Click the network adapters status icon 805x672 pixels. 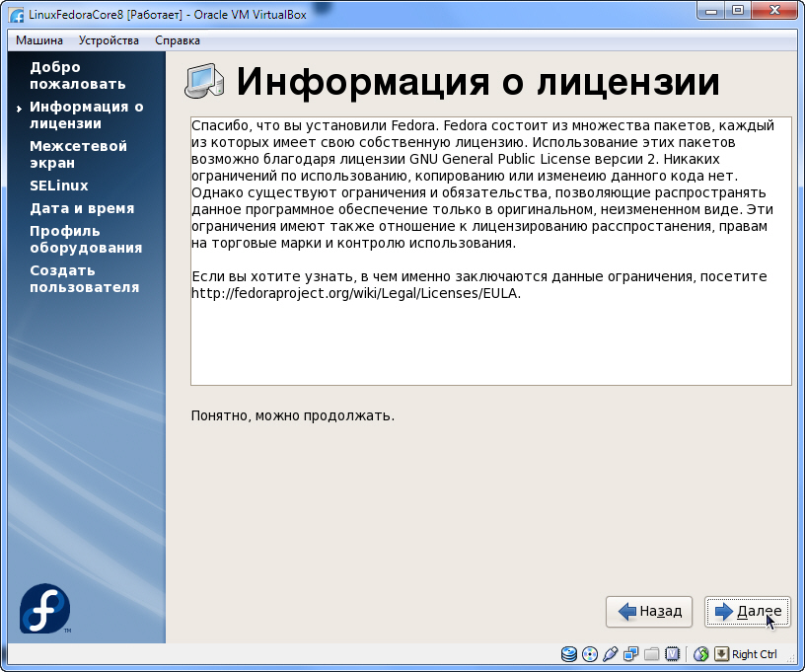[631, 654]
